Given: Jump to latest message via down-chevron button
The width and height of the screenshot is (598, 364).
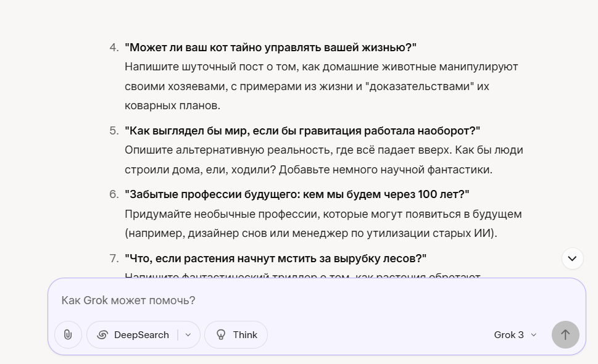Looking at the screenshot, I should 572,259.
